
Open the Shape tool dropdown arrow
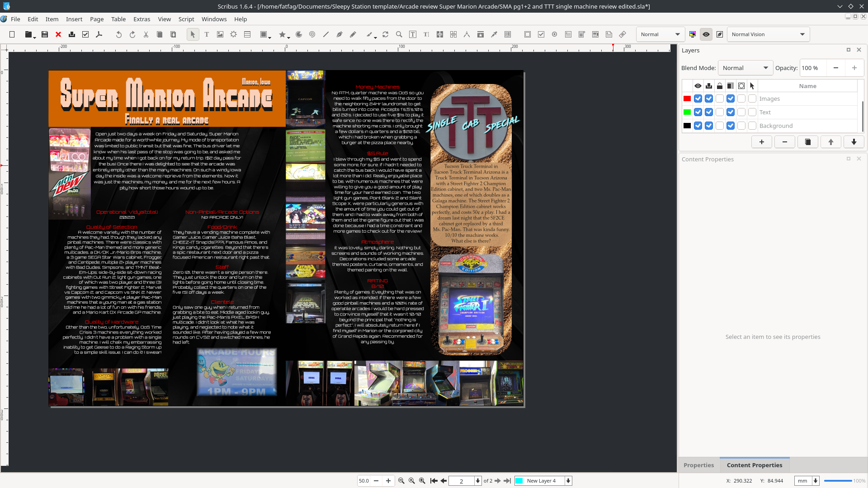point(270,37)
